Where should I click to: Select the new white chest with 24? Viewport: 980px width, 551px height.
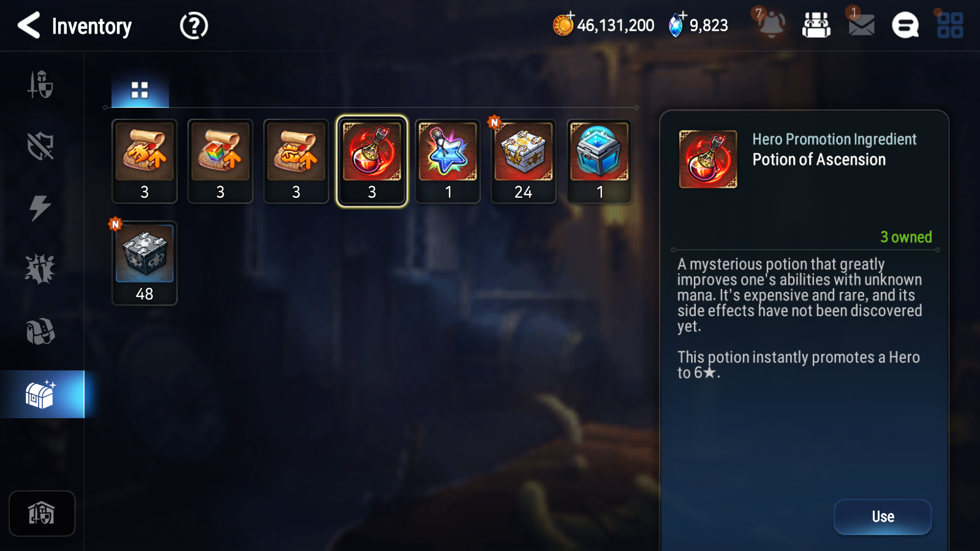click(x=524, y=162)
